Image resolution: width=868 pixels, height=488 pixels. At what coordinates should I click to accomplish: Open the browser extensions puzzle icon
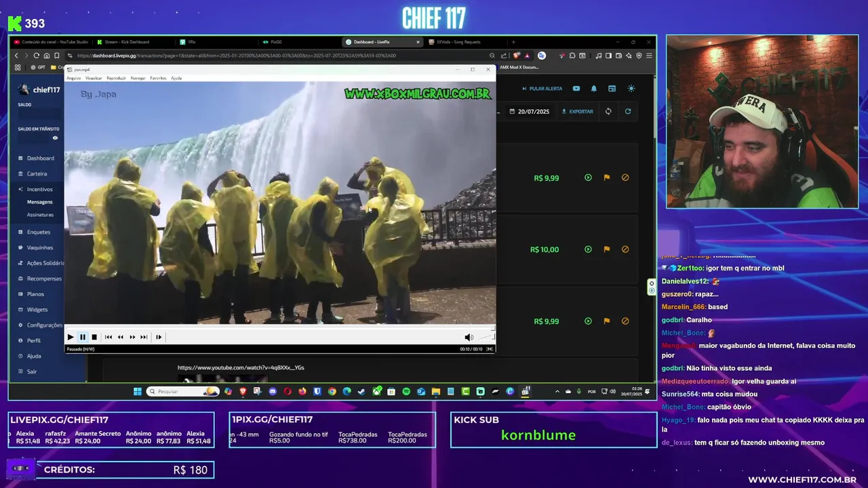coord(572,56)
